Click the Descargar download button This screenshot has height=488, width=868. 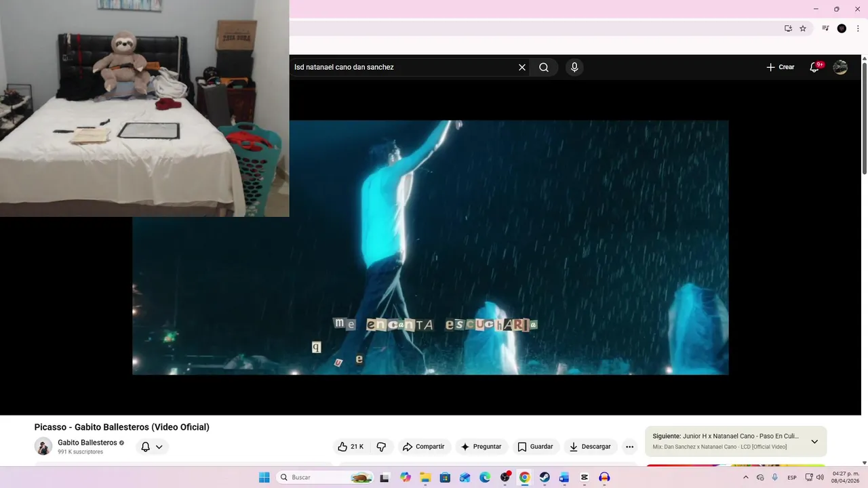point(590,447)
